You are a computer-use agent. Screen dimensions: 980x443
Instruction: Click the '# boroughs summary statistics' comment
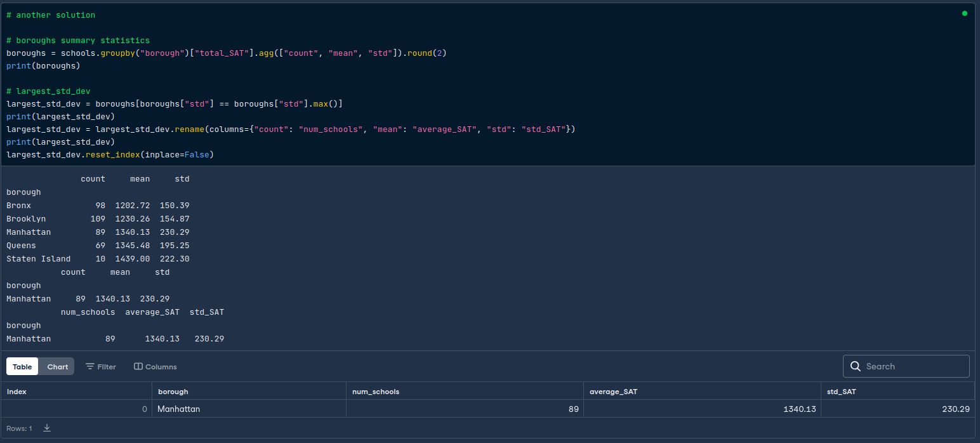coord(78,40)
